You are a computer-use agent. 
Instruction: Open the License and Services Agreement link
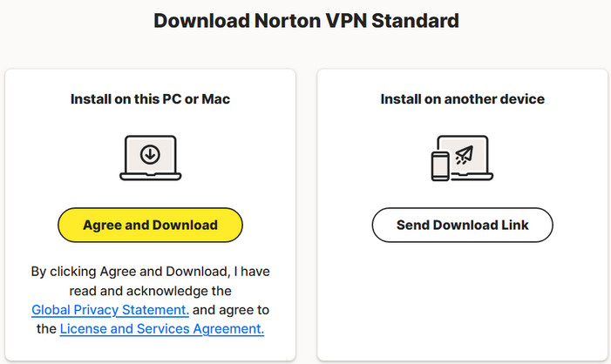click(161, 328)
